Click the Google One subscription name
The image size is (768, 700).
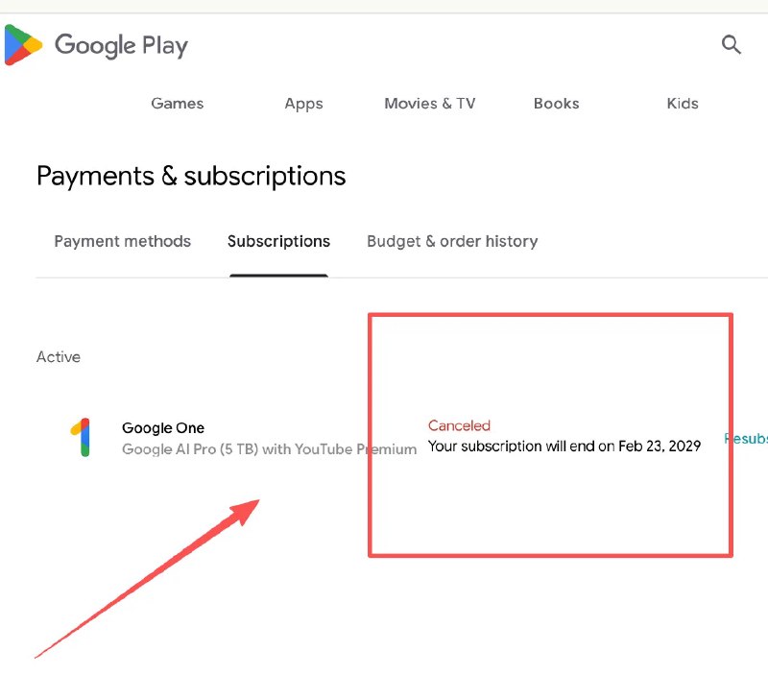[163, 427]
